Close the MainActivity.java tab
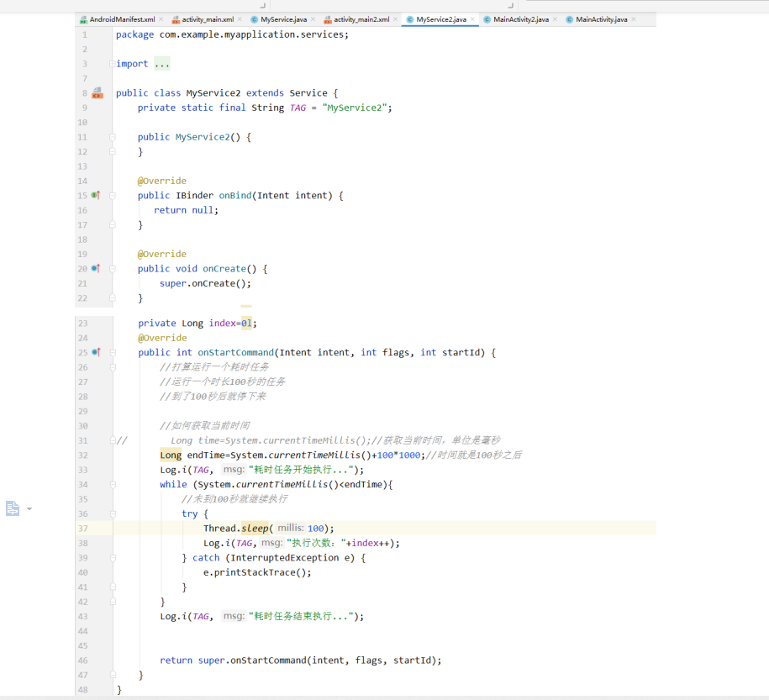The width and height of the screenshot is (769, 700). (633, 19)
